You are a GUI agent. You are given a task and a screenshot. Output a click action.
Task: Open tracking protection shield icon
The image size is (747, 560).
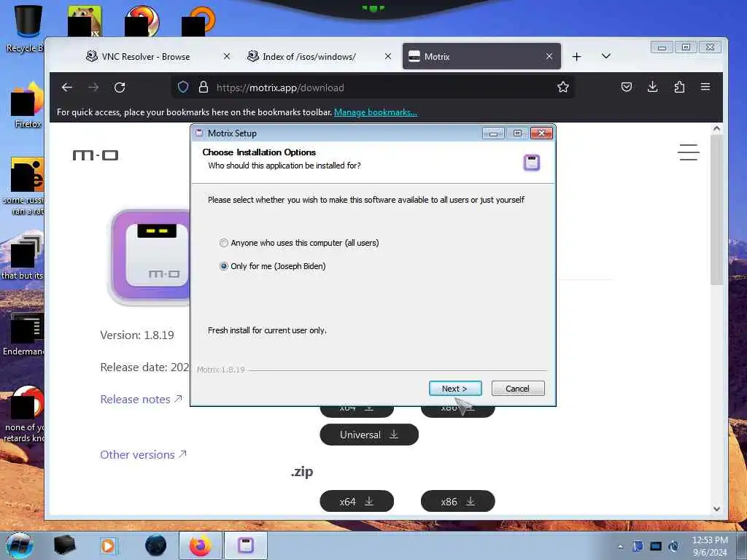tap(183, 87)
